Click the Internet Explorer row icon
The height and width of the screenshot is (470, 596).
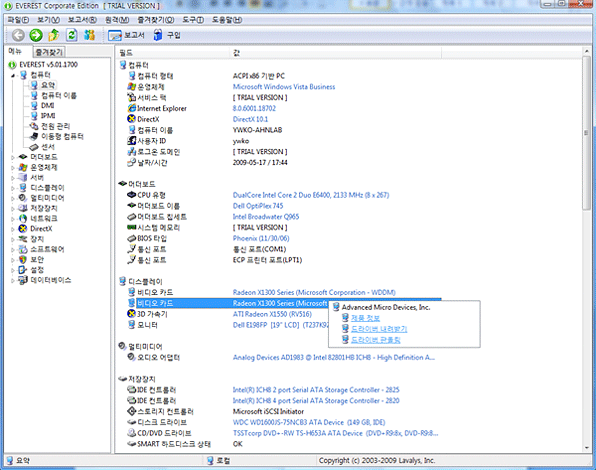tap(132, 108)
